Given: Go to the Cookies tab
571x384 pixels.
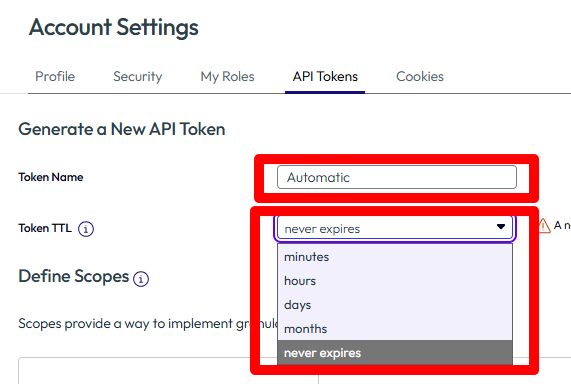Looking at the screenshot, I should [x=420, y=77].
